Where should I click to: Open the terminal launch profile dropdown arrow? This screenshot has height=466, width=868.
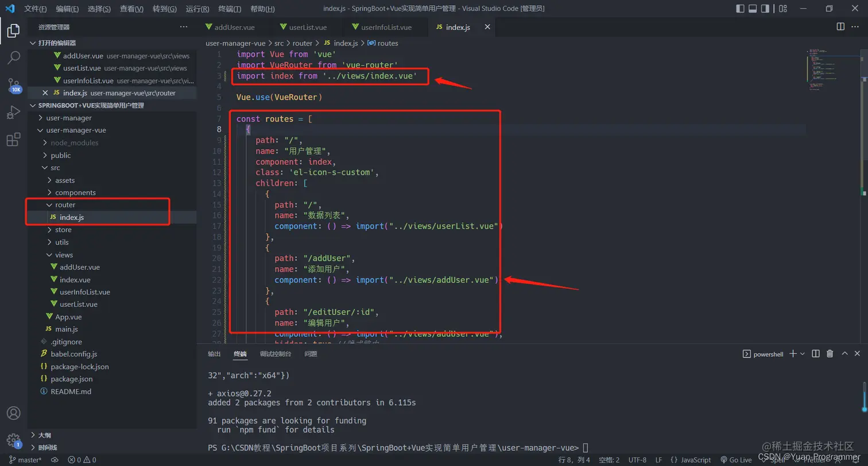[x=803, y=354]
